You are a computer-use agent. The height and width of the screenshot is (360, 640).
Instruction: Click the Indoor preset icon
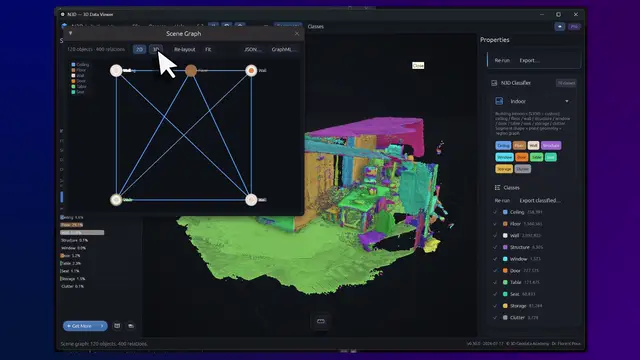(499, 101)
